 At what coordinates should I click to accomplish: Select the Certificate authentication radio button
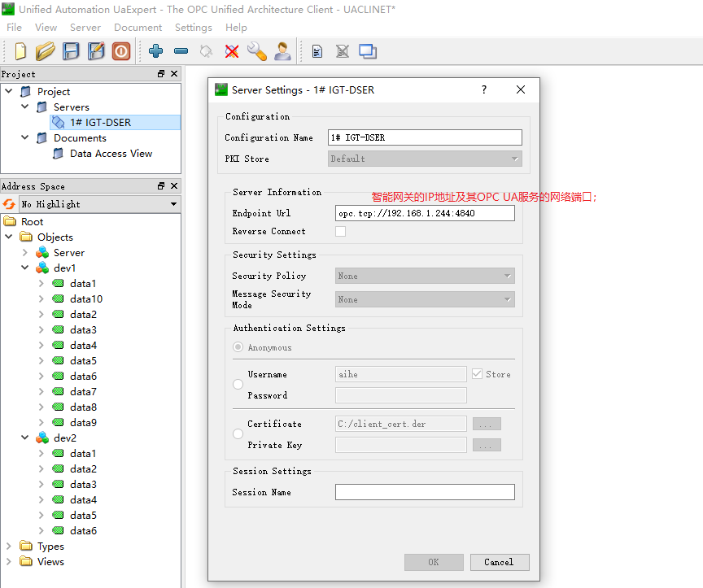point(238,433)
